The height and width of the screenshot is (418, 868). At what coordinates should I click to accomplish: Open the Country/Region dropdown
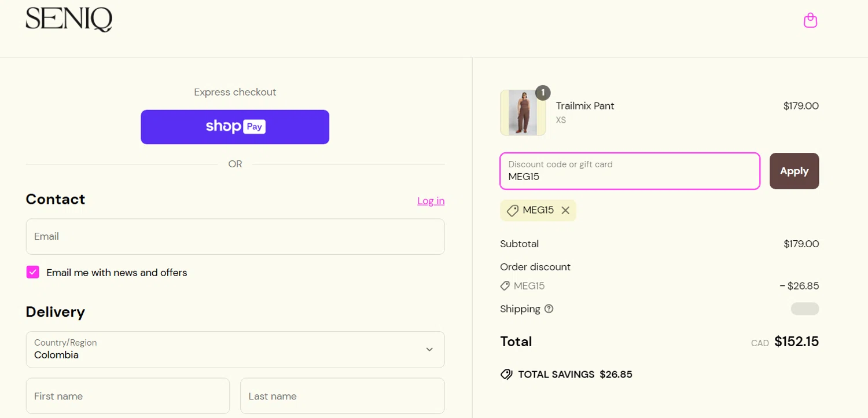click(x=235, y=350)
